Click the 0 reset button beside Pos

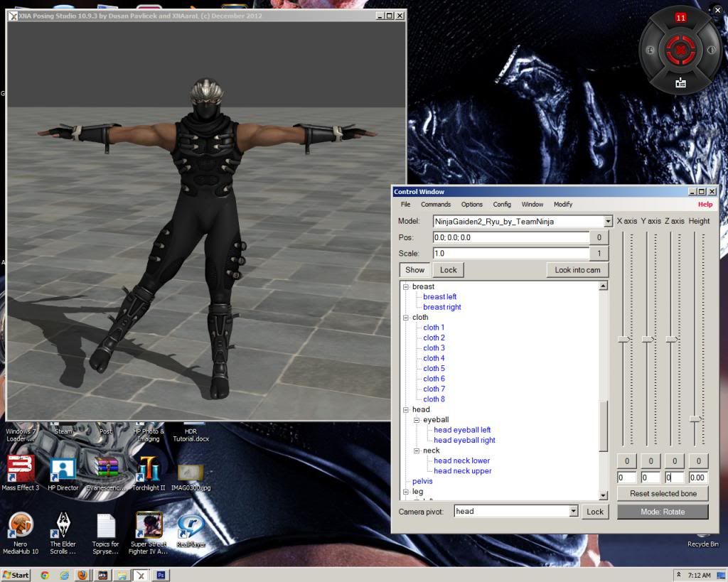click(599, 237)
